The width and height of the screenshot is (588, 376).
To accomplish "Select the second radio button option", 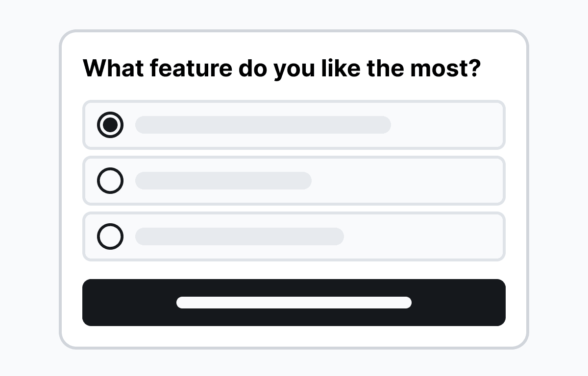I will (x=110, y=181).
